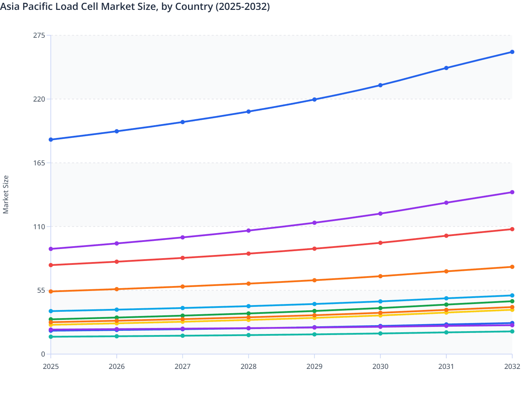Click the light blue line's 2032 marker
This screenshot has height=395, width=532.
512,295
